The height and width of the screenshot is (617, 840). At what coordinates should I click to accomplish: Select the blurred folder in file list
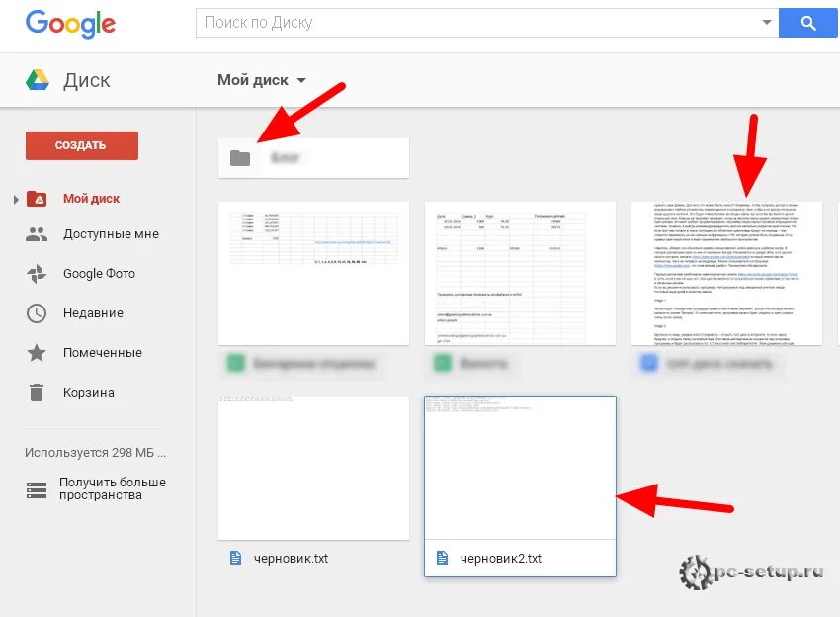tap(313, 158)
